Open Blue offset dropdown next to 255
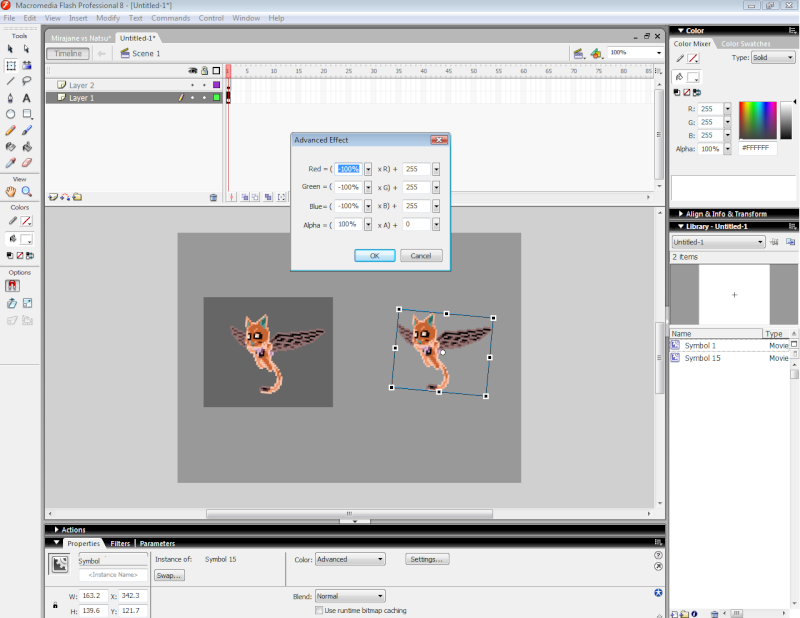The height and width of the screenshot is (618, 800). 436,206
